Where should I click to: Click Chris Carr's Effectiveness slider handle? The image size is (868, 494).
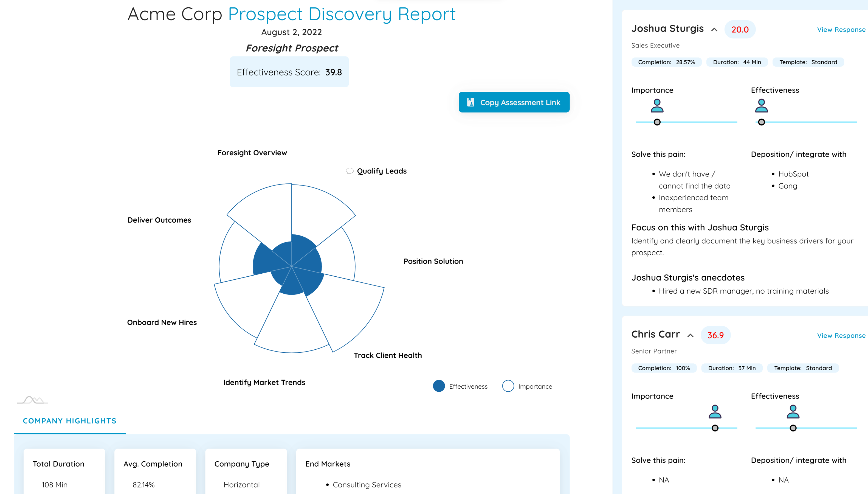pyautogui.click(x=793, y=428)
